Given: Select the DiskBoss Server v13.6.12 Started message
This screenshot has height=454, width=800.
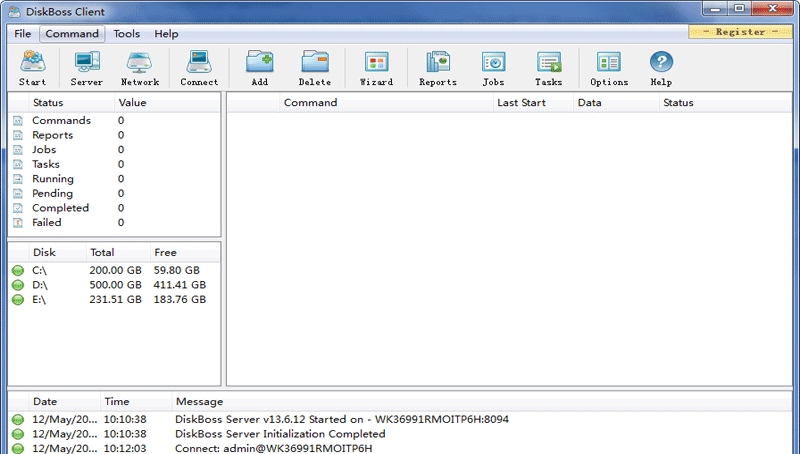Looking at the screenshot, I should click(x=342, y=420).
